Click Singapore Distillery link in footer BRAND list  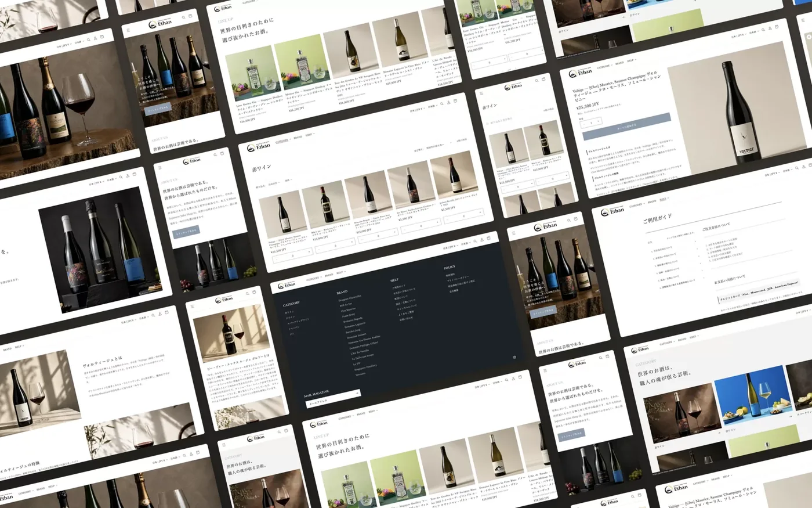365,368
